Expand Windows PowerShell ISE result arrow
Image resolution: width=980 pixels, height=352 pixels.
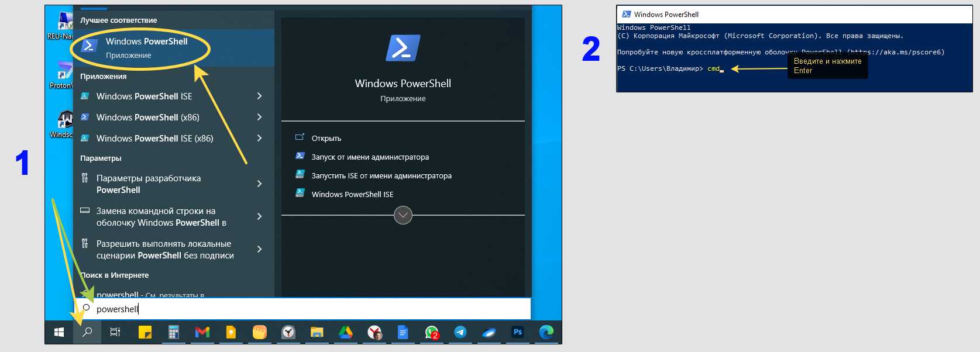pos(259,96)
